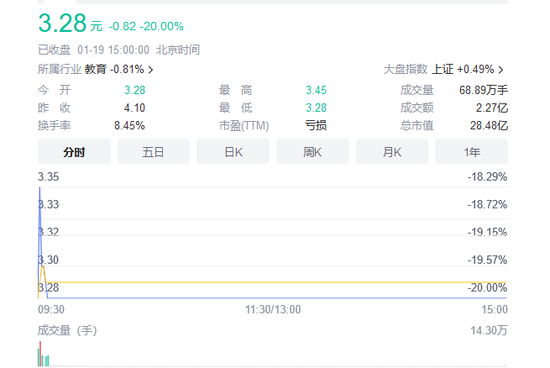Viewport: 550px width, 368px height.
Task: Click the 昨收 value 4.10
Action: pos(134,108)
